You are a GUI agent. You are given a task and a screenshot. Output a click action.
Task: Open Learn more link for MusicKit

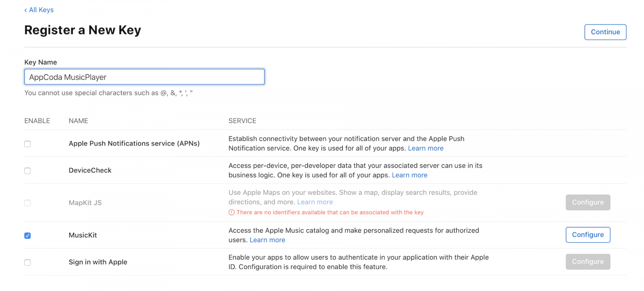pos(267,240)
